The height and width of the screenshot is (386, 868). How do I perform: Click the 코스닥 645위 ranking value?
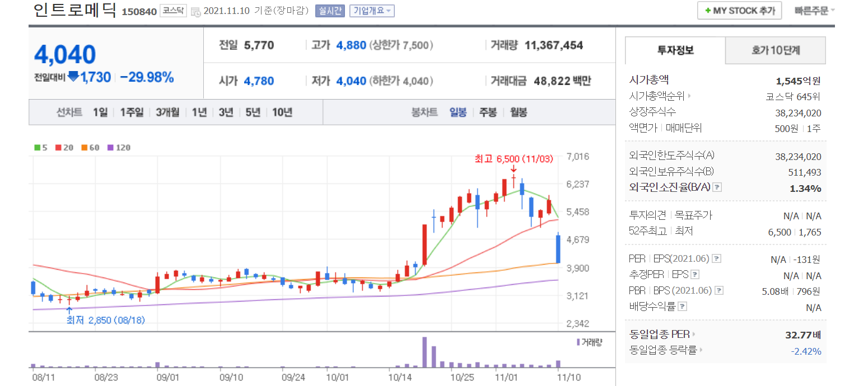click(x=794, y=96)
